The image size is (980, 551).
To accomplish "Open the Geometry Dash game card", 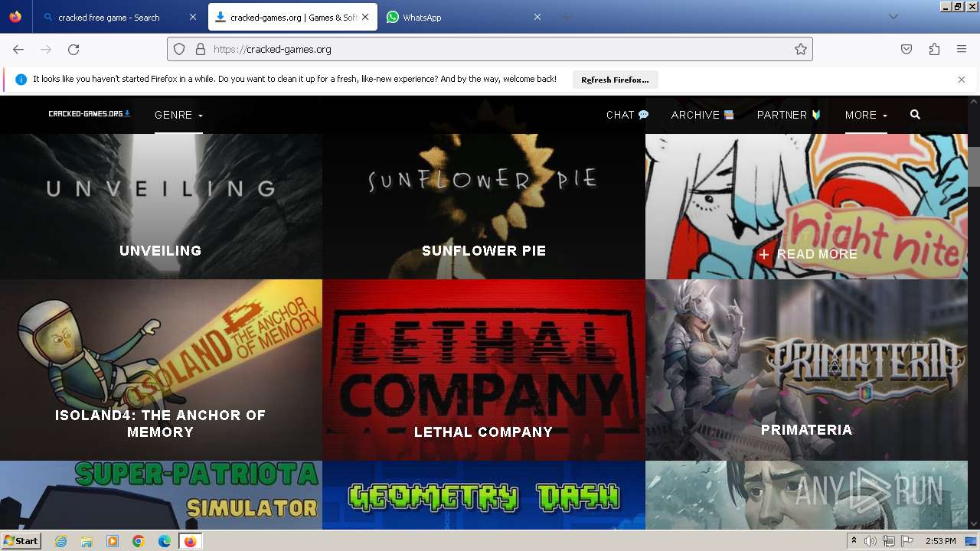I will [484, 495].
